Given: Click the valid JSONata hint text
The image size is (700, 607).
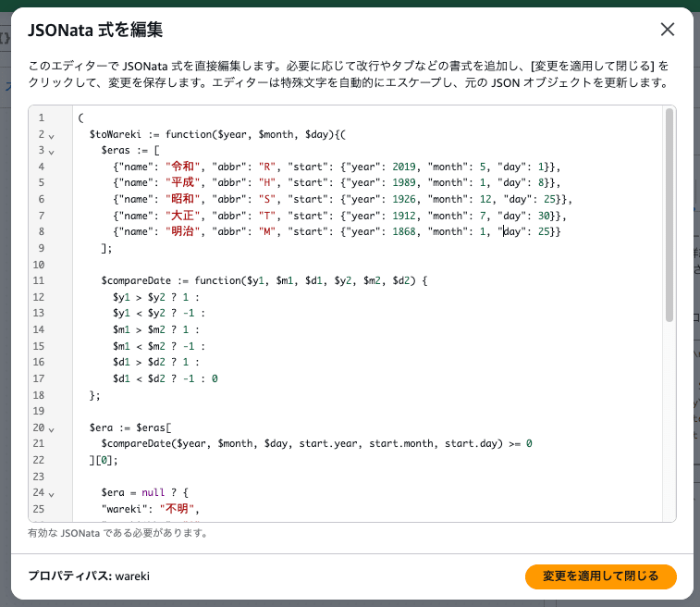Looking at the screenshot, I should click(x=118, y=533).
